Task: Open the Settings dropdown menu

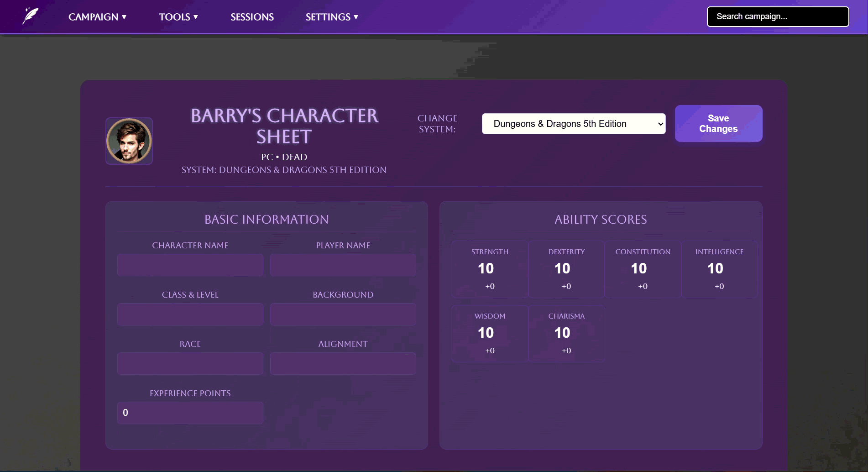Action: 331,17
